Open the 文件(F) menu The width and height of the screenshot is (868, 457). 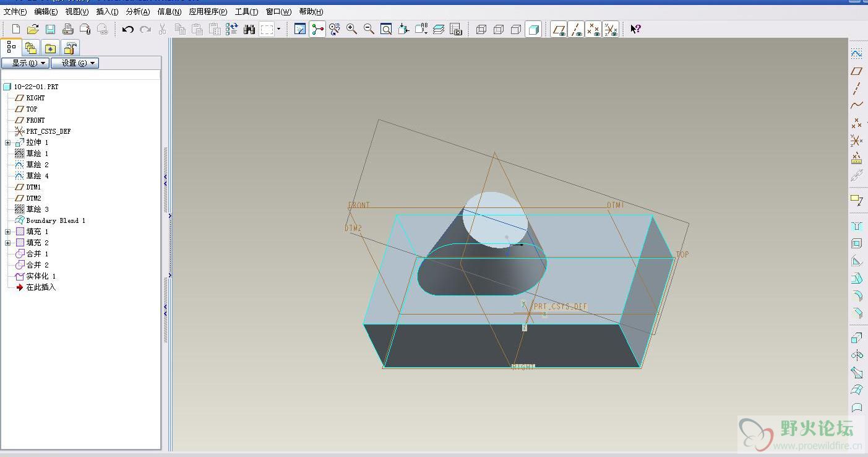coord(15,12)
